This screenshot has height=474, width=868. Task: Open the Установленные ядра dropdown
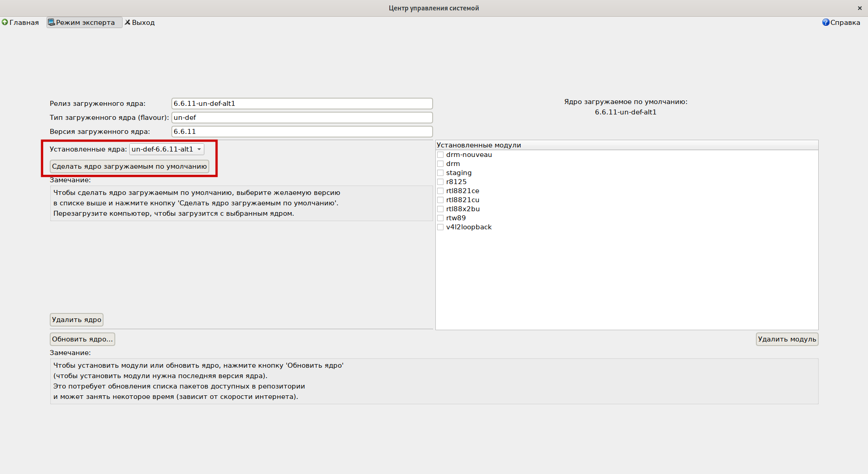click(x=167, y=149)
